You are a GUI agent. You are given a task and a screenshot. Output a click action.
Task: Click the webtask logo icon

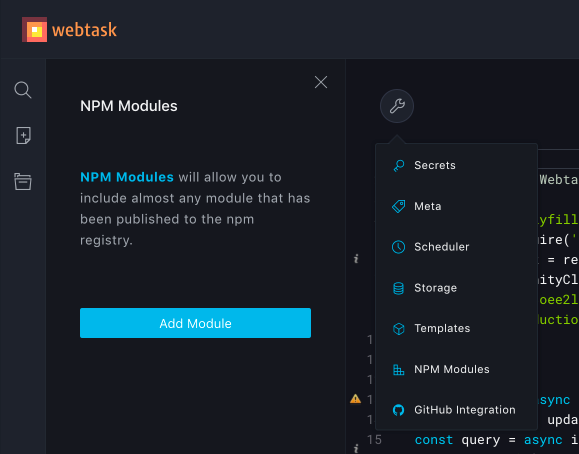click(34, 30)
